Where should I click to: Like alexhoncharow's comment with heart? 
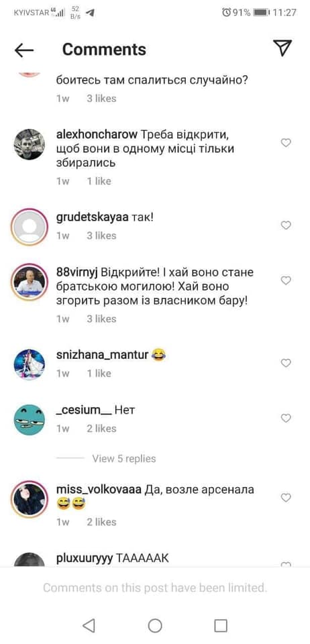tap(286, 142)
